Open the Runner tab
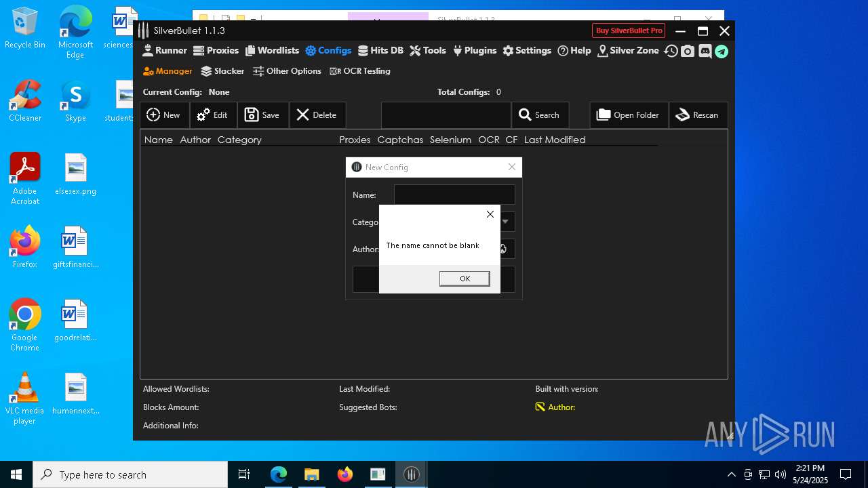 point(165,50)
